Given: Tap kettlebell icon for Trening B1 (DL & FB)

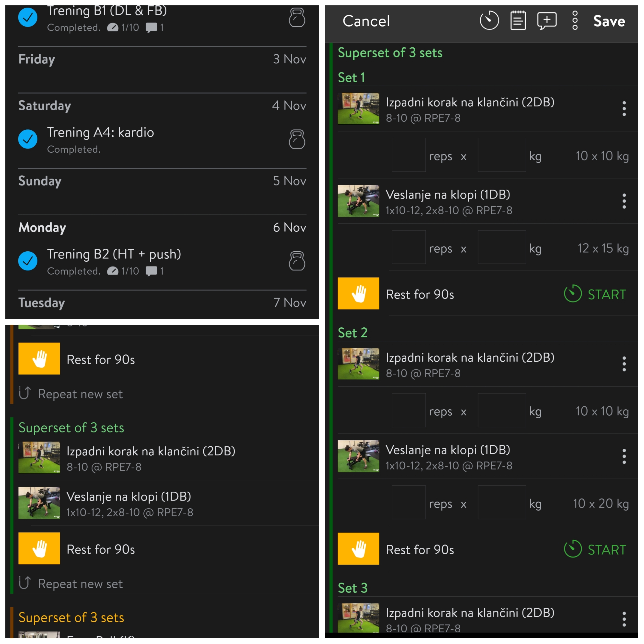Looking at the screenshot, I should pyautogui.click(x=297, y=17).
